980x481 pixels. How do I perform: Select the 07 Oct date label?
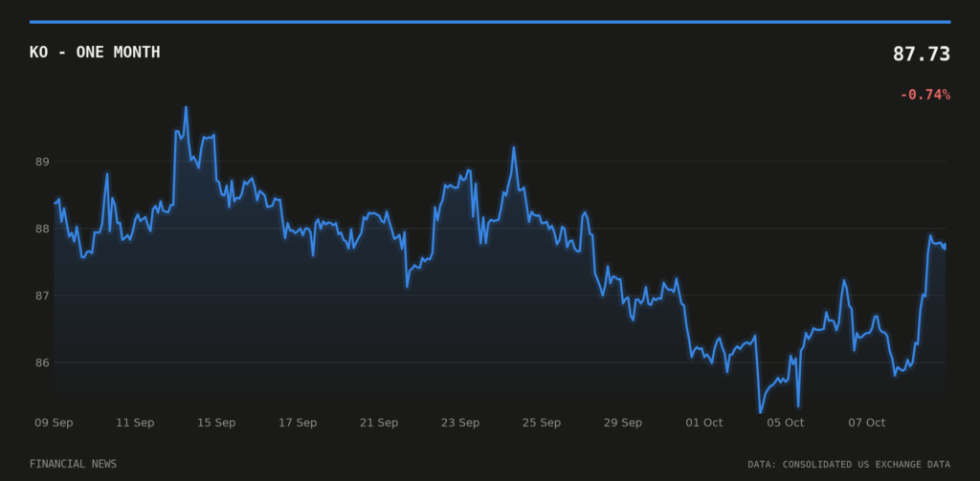tap(866, 423)
